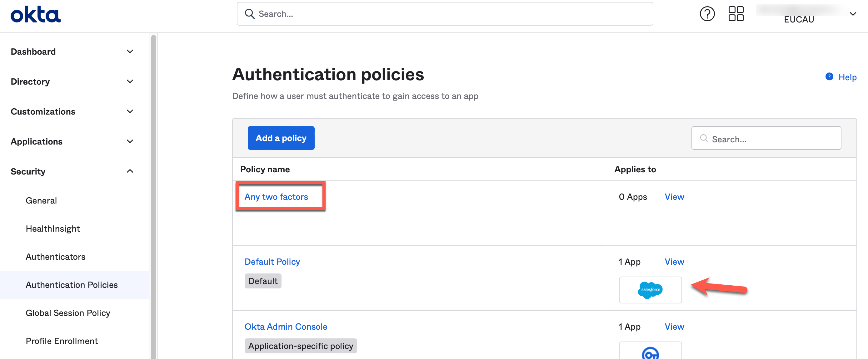Image resolution: width=868 pixels, height=359 pixels.
Task: Click the sidebar vertical scrollbar
Action: (x=154, y=195)
